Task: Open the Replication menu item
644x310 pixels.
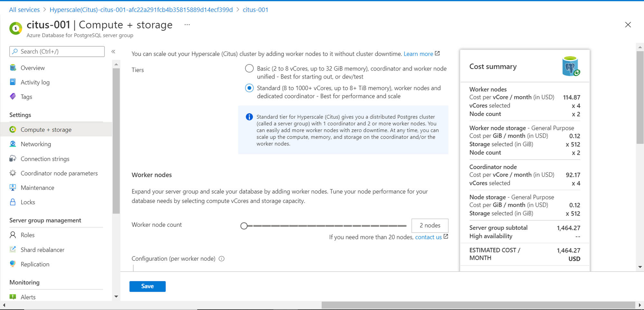Action: [x=35, y=264]
